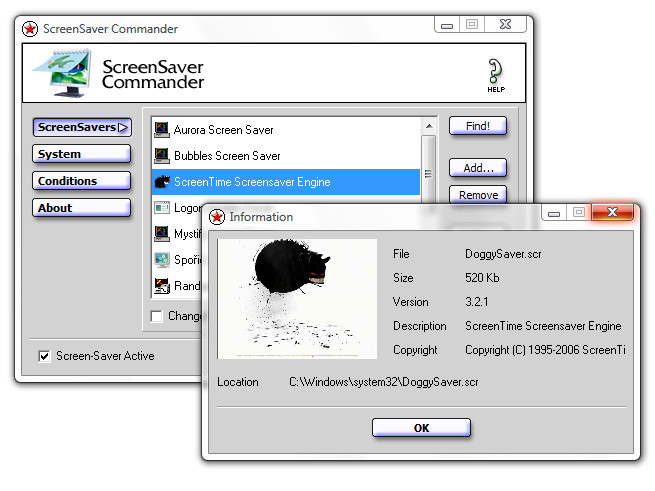
Task: Select ScreenTime Screensaver Engine in the list
Action: [286, 182]
